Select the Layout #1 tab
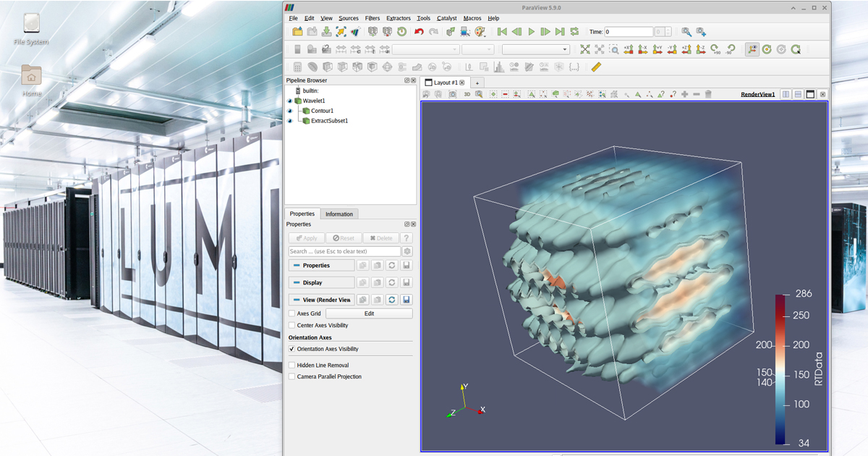The height and width of the screenshot is (456, 868). pos(444,83)
